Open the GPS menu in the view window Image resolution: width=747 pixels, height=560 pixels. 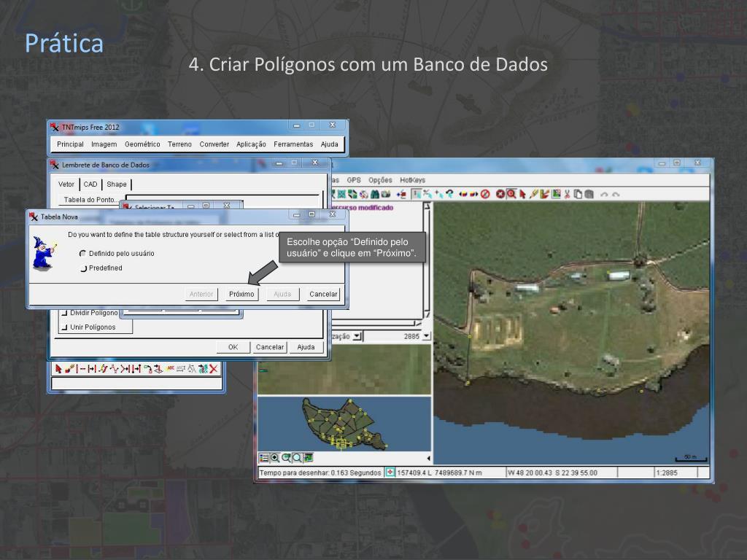[x=354, y=180]
